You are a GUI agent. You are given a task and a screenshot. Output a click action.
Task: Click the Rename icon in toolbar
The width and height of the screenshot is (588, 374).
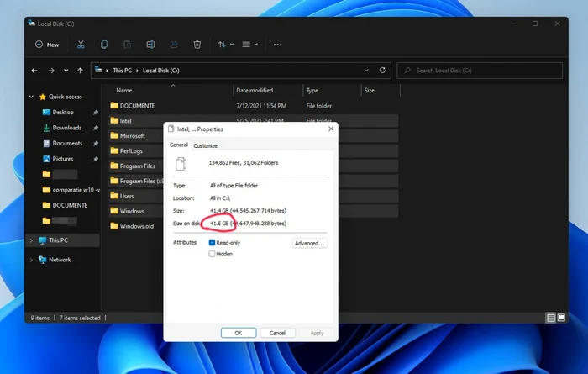coord(150,45)
